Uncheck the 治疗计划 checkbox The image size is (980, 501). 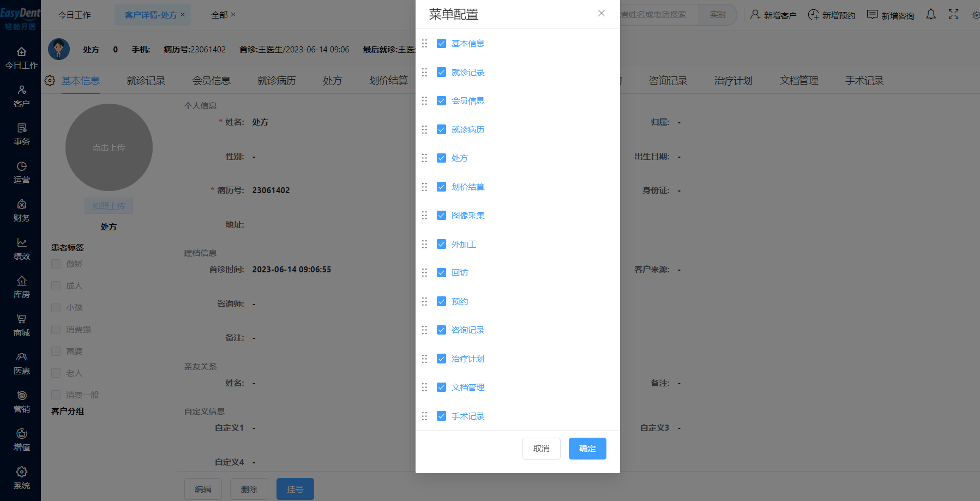click(442, 359)
